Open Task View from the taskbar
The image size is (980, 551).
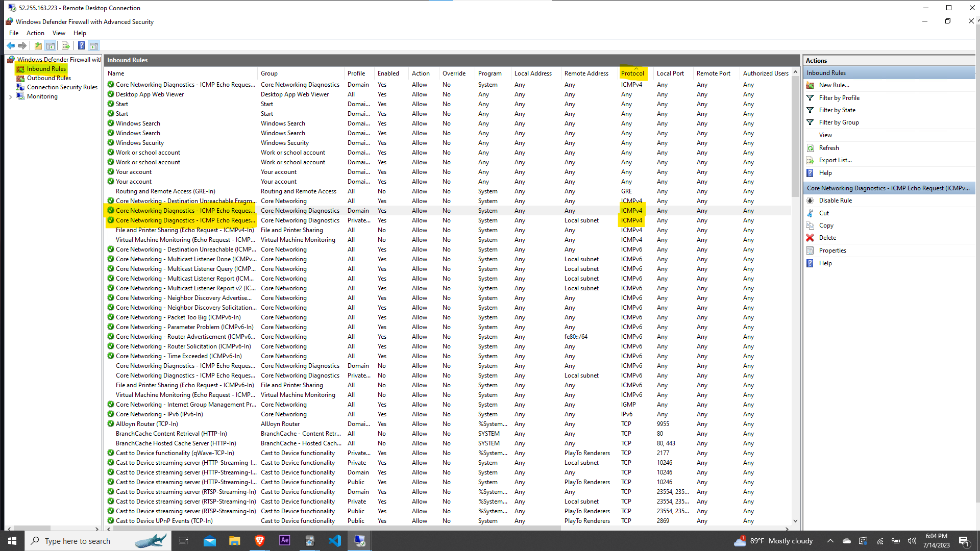(x=184, y=541)
